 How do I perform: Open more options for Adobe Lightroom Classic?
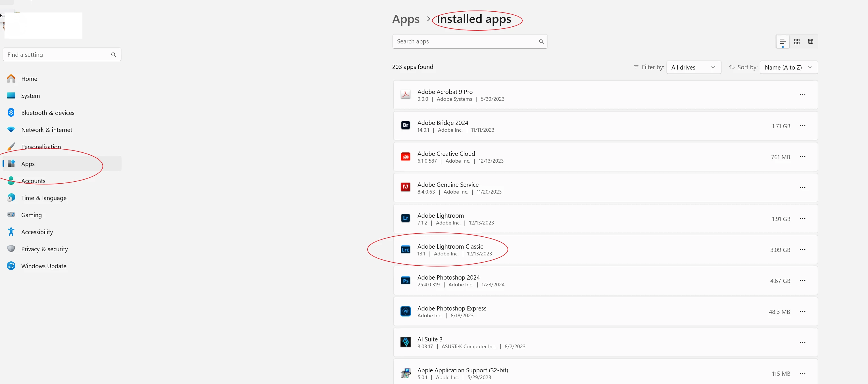pos(802,249)
